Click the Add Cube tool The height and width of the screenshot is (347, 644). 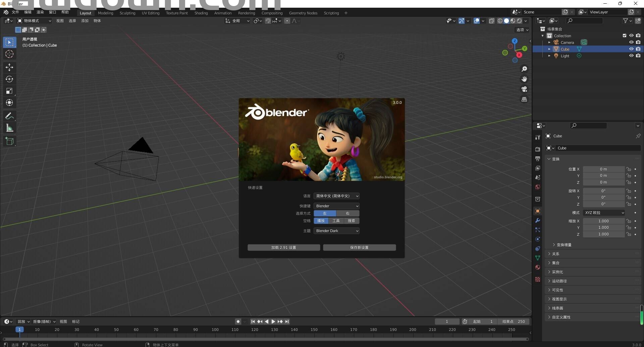9,141
